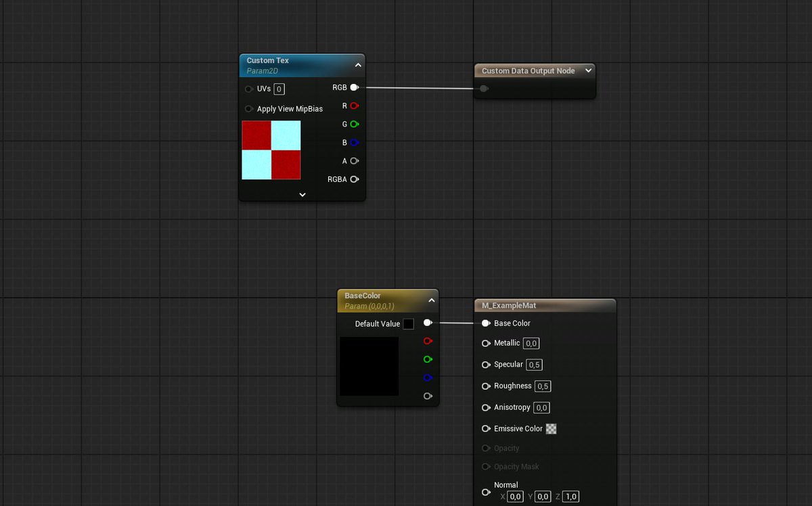Click the Roughness input pin
Image resolution: width=812 pixels, height=506 pixels.
pos(485,386)
